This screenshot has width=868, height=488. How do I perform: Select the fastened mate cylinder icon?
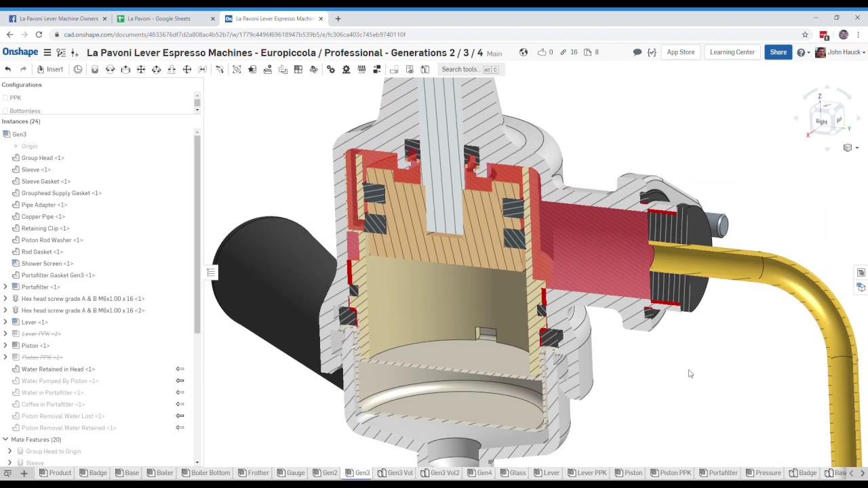click(95, 69)
